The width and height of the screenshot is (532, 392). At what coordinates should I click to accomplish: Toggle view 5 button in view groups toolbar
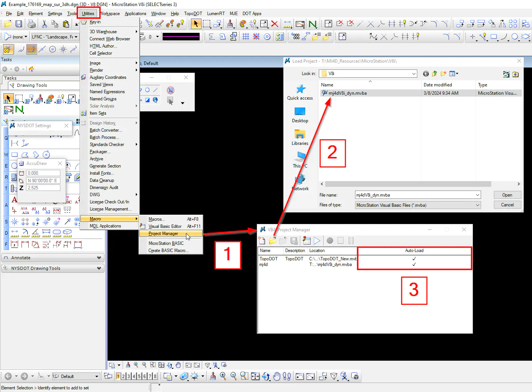(x=139, y=376)
